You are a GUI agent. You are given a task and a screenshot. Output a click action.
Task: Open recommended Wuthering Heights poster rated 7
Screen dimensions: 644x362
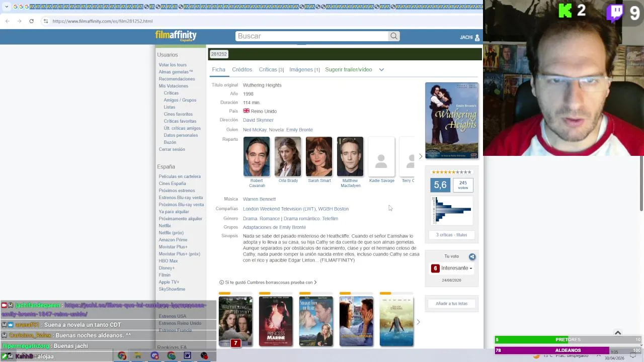coord(235,321)
